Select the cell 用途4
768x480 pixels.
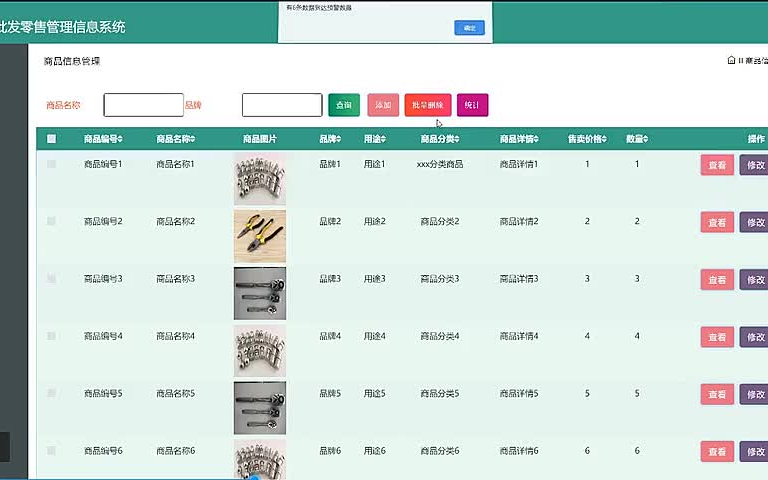[x=375, y=336]
